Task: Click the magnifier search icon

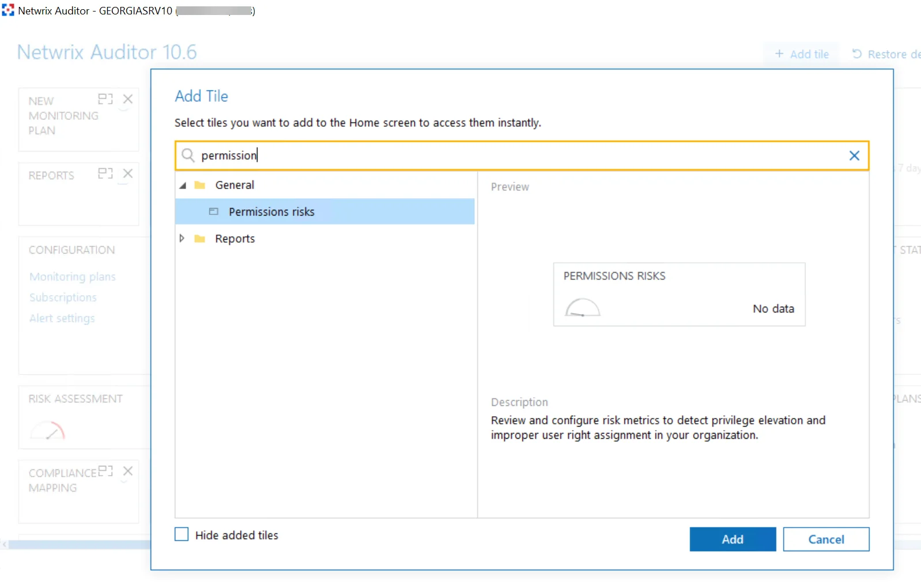Action: point(188,156)
